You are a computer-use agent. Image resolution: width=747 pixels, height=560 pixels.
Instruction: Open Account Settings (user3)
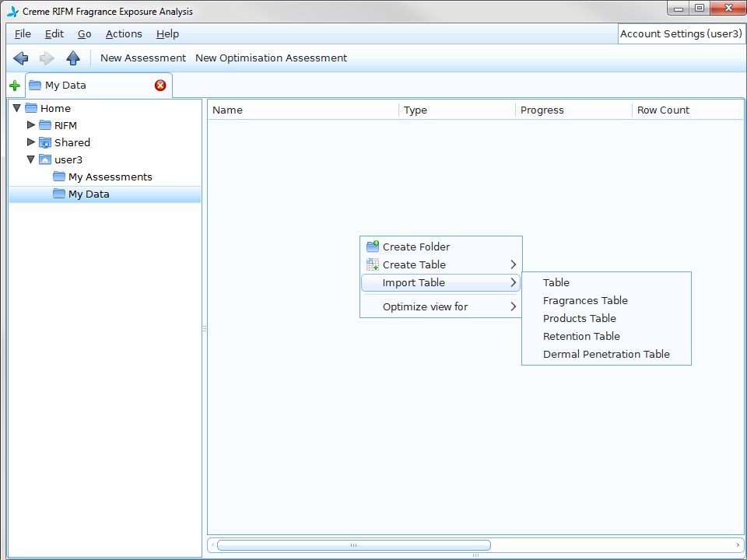[682, 33]
